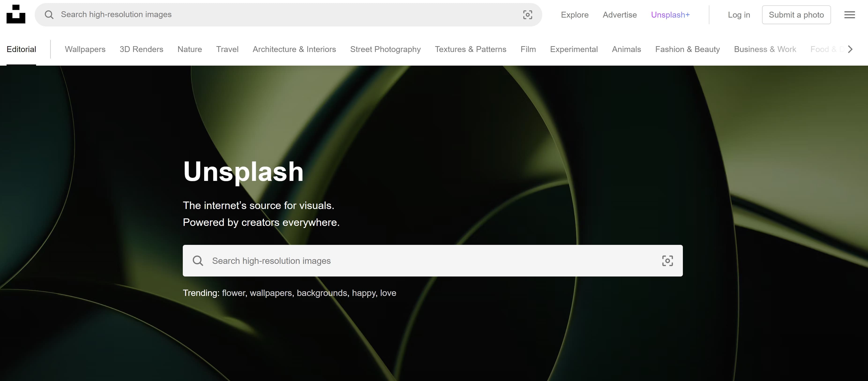
Task: Click Log in
Action: tap(739, 15)
